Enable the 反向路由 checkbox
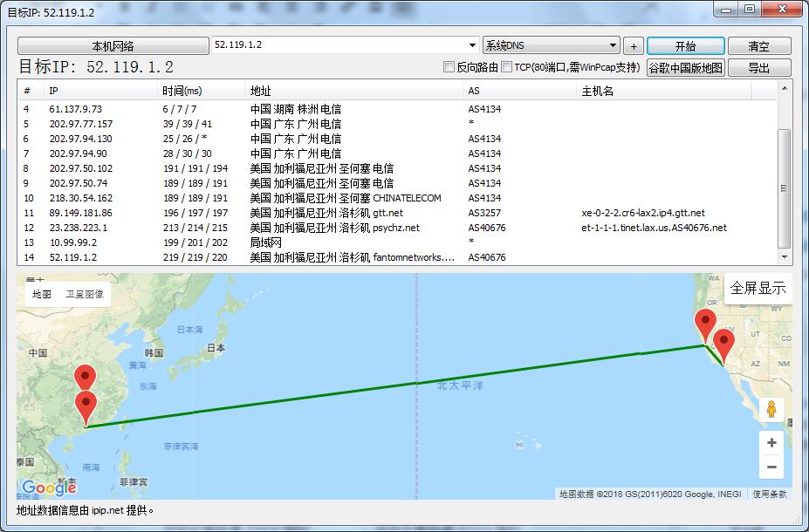Screen dimensions: 809x532 pos(449,67)
